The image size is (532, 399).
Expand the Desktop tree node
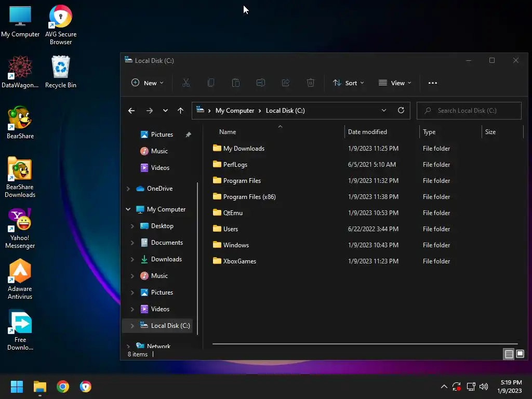coord(132,226)
